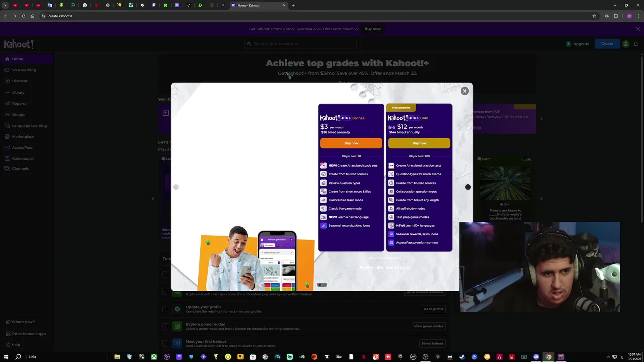Image resolution: width=644 pixels, height=362 pixels.
Task: Open a new browser tab
Action: [293, 5]
